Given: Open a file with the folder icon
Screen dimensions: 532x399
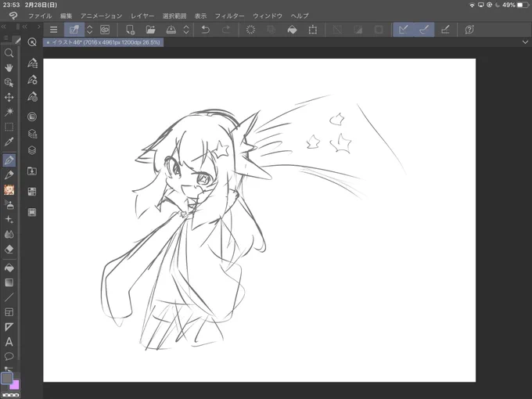Looking at the screenshot, I should [x=150, y=30].
